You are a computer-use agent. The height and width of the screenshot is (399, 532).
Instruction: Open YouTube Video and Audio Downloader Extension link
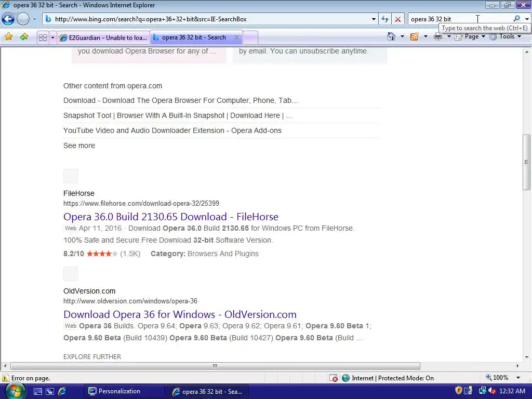point(172,130)
